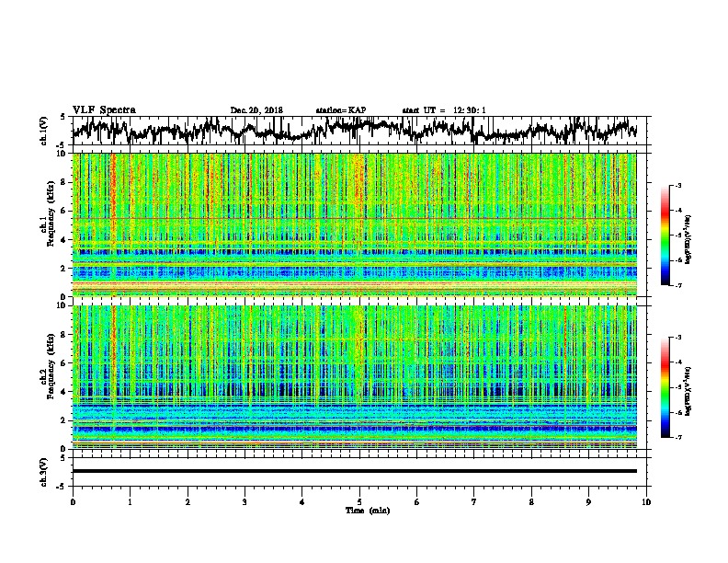Click inside the ch.1 spectrogram panel
Image resolution: width=728 pixels, height=563 pixels.
tap(354, 224)
